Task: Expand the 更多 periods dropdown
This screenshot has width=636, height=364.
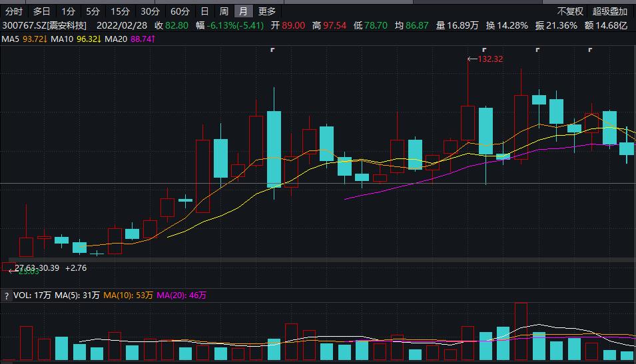Action: click(267, 11)
